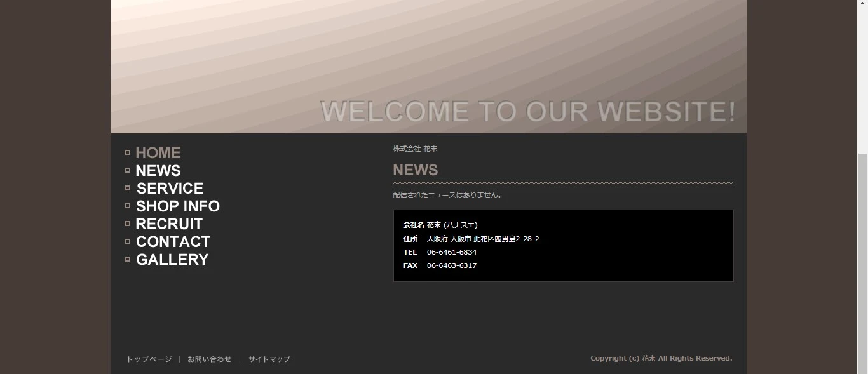Open the RECRUIT page
This screenshot has height=374, width=868.
pyautogui.click(x=169, y=224)
